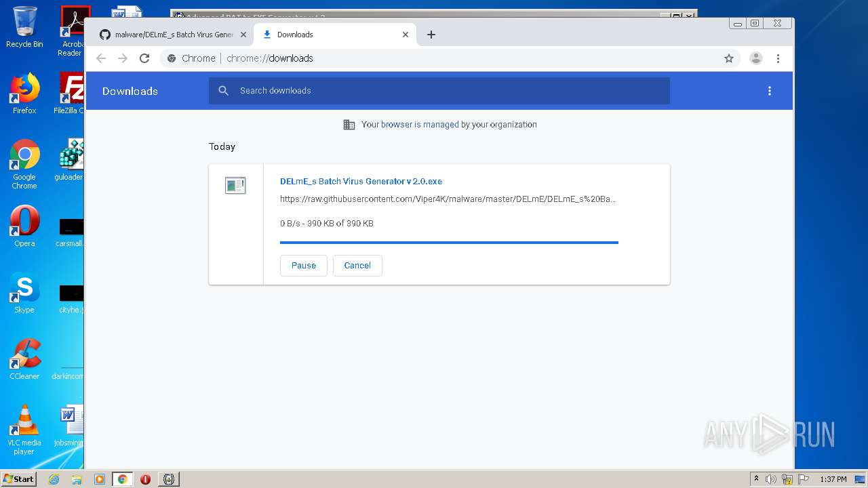
Task: Launch the Skype desktop shortcut
Action: (x=24, y=293)
